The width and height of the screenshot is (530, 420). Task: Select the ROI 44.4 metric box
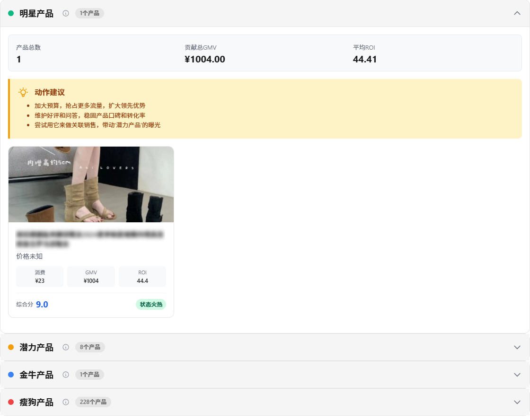coord(142,277)
